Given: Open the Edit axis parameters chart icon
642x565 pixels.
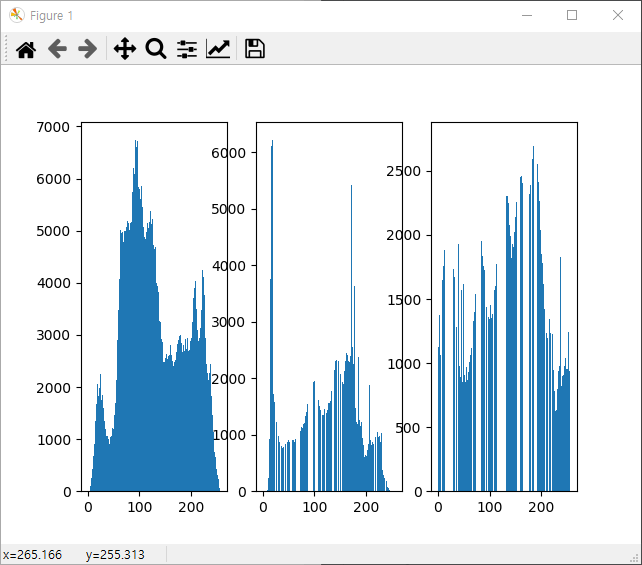Looking at the screenshot, I should (218, 49).
